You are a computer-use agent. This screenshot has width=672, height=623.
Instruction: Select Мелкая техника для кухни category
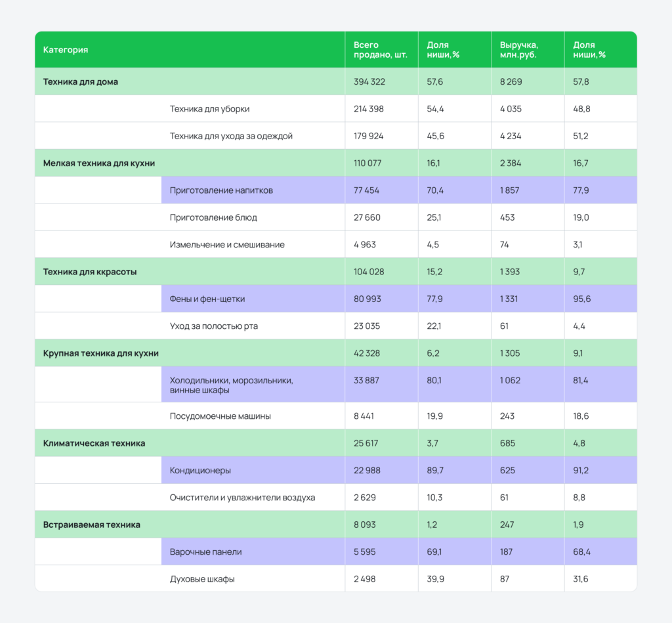tap(99, 163)
